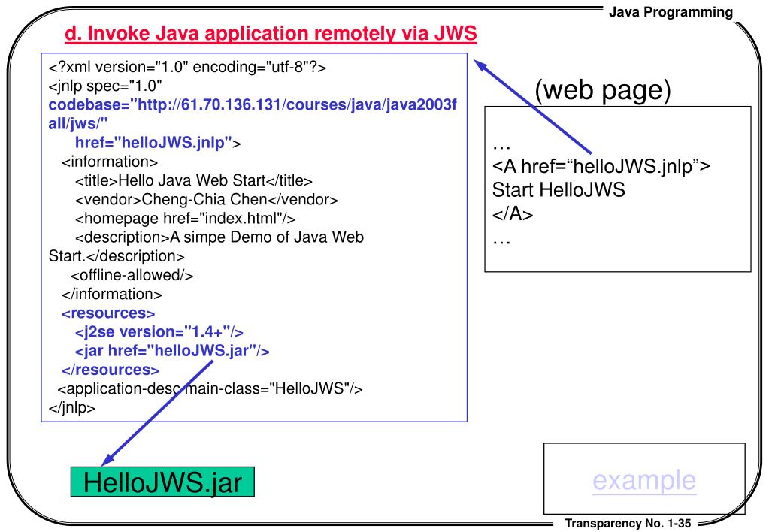Screen dimensions: 769x532
Task: Click the opening <information> tag line
Action: pos(110,162)
